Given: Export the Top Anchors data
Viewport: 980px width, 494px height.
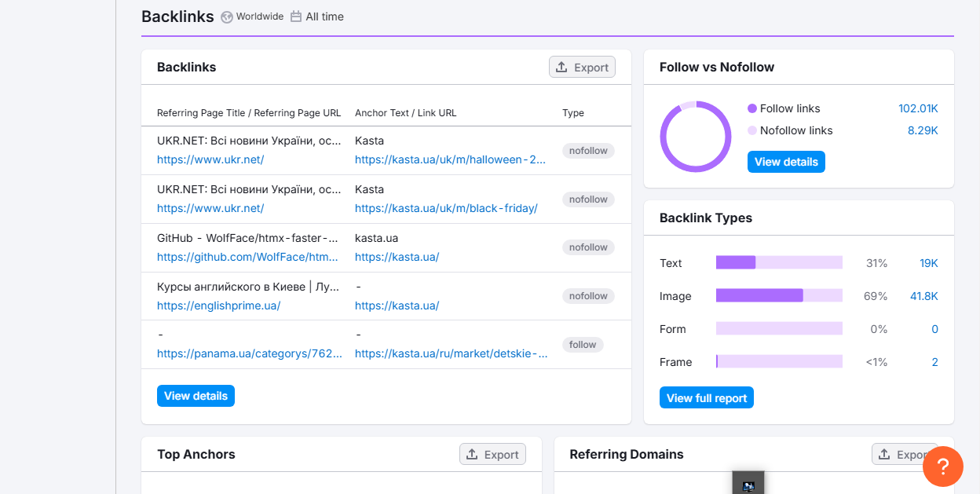Looking at the screenshot, I should 492,455.
